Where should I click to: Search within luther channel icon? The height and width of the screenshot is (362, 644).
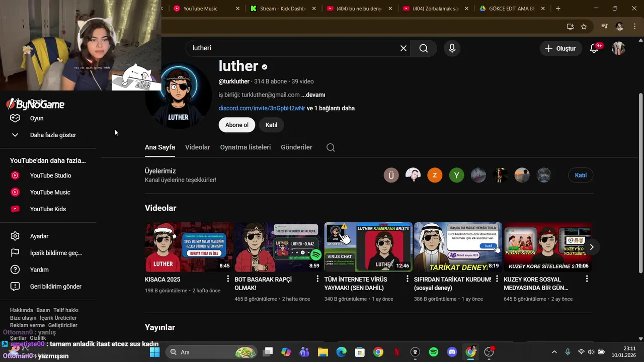tap(331, 147)
